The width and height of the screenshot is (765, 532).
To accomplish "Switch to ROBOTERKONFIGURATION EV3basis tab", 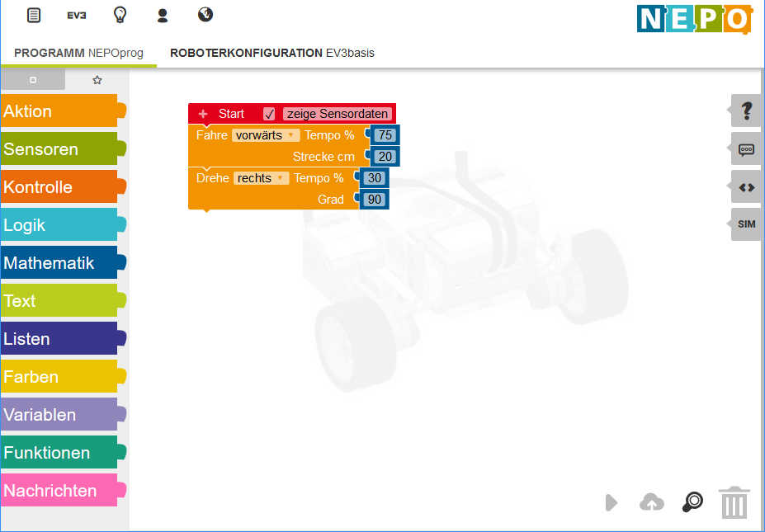I will point(272,53).
